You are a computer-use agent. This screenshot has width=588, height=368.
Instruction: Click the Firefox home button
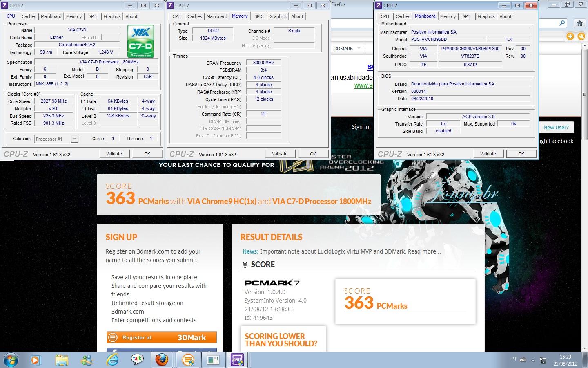[579, 23]
